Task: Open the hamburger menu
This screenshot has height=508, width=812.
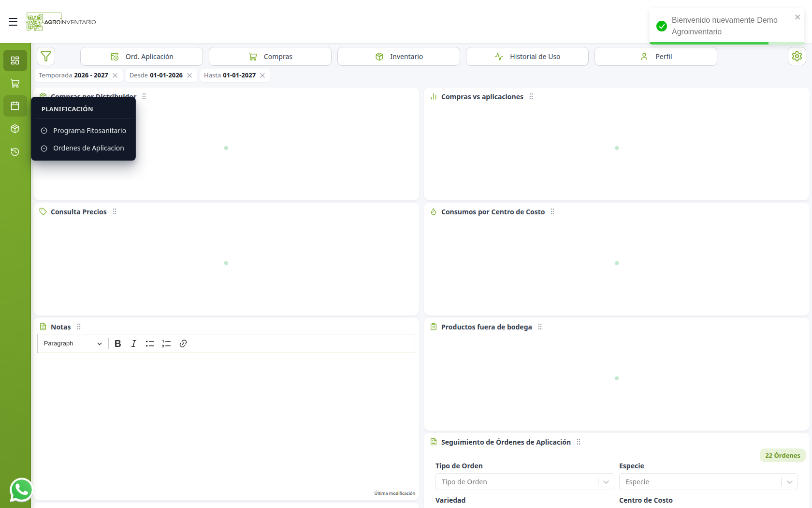Action: 13,22
